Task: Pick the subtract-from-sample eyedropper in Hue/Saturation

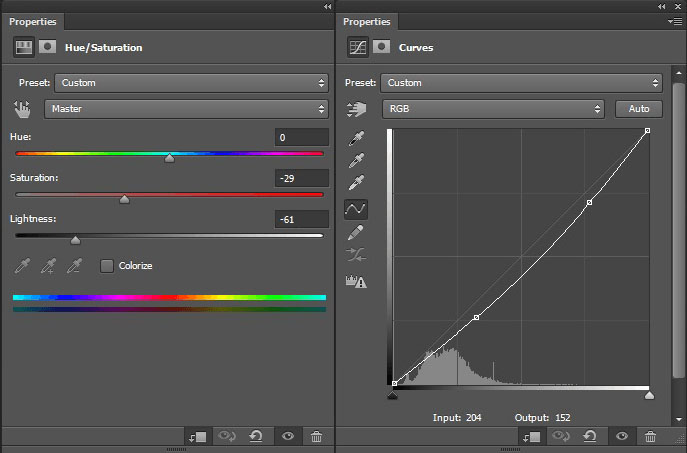Action: coord(74,265)
